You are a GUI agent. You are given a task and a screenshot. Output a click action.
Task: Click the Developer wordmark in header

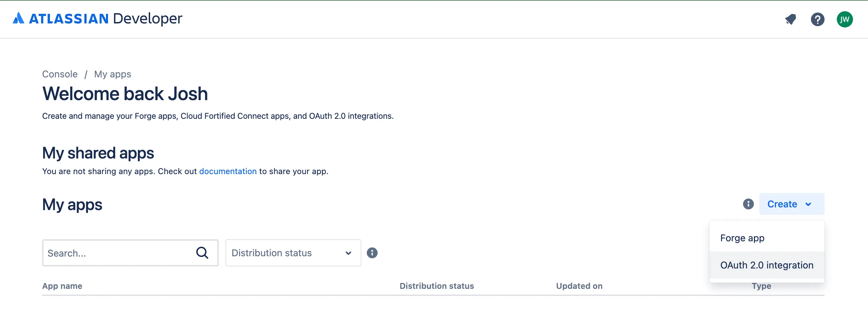147,19
